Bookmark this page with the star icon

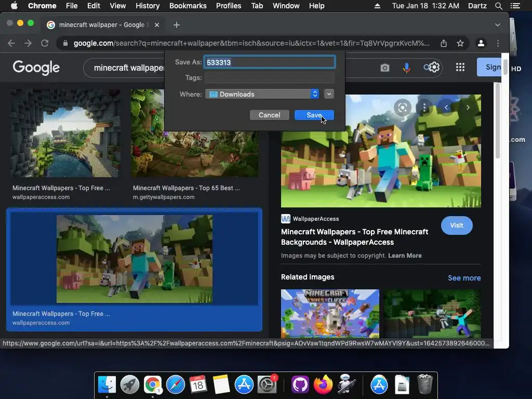(x=460, y=43)
